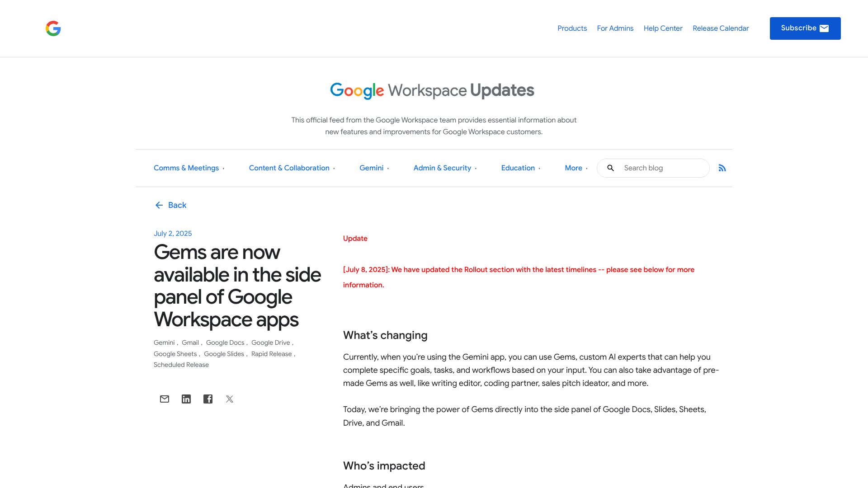Viewport: 868px width, 488px height.
Task: Expand the Admin & Security dropdown
Action: 445,168
